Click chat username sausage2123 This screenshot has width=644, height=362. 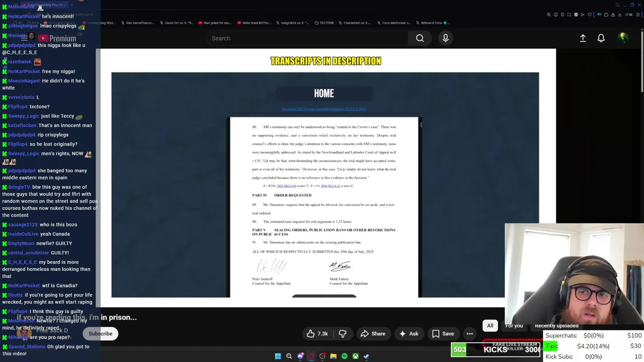tap(23, 225)
